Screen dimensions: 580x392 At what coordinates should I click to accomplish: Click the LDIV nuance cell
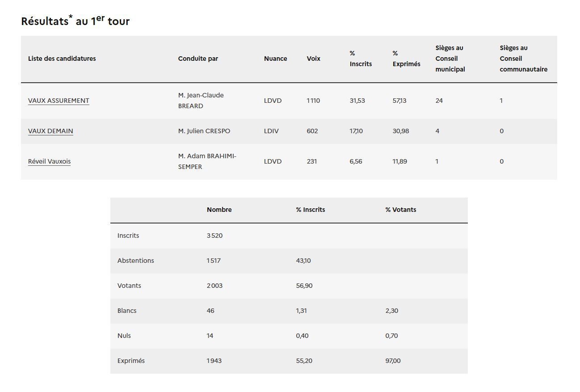pyautogui.click(x=271, y=131)
